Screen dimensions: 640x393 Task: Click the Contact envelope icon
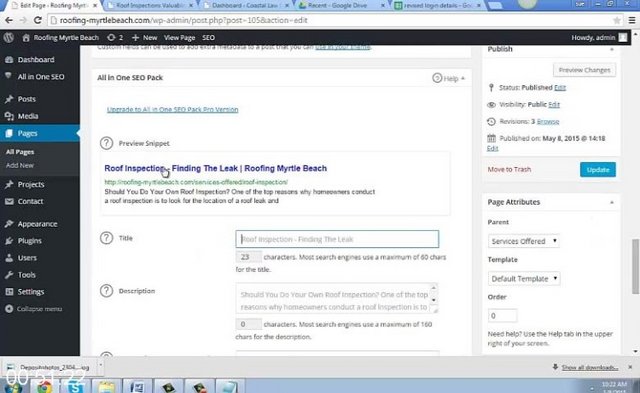pyautogui.click(x=9, y=202)
